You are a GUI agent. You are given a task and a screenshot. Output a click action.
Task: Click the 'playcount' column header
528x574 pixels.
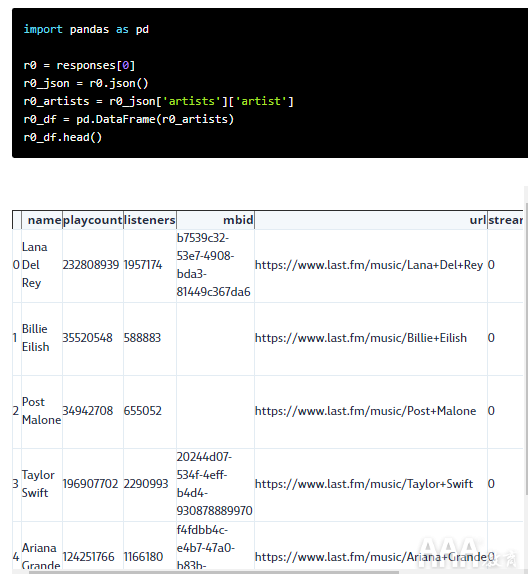[x=93, y=220]
